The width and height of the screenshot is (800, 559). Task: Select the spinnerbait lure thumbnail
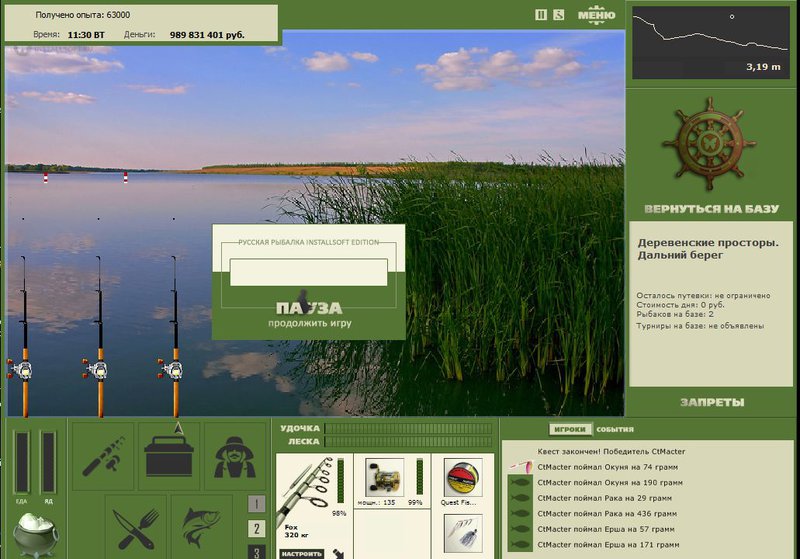[x=463, y=533]
